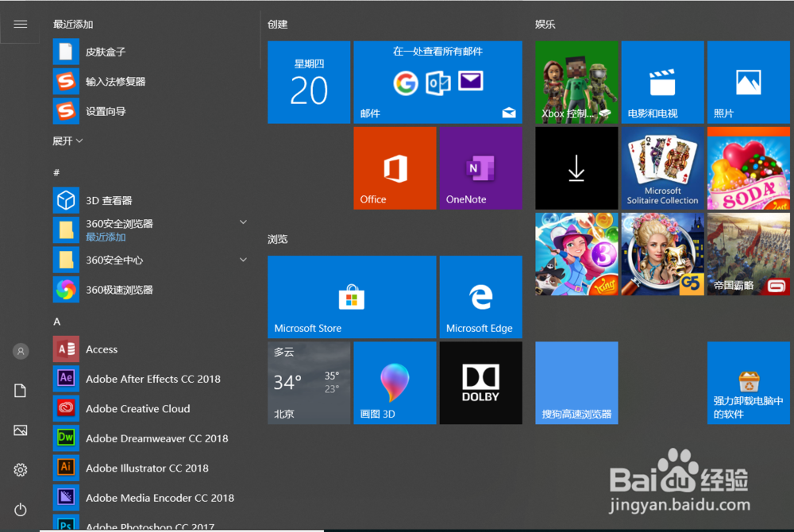This screenshot has height=532, width=794.
Task: Open 3D 查看器 app
Action: [x=152, y=200]
